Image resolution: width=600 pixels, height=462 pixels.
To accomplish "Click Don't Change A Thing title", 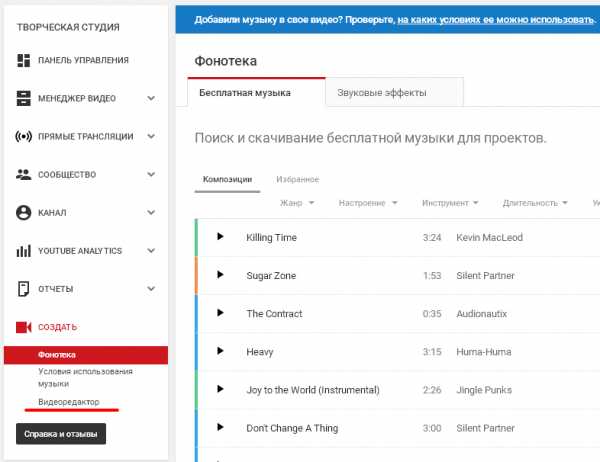I will coord(292,428).
